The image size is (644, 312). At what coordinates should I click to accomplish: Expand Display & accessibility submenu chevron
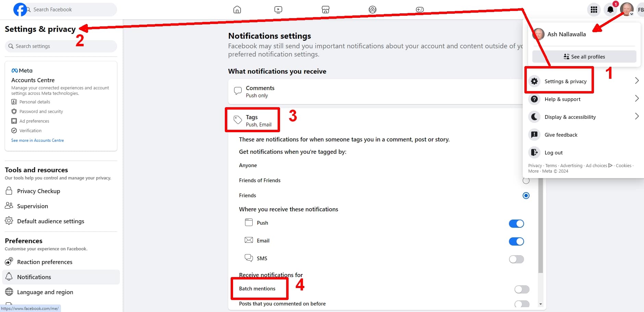click(637, 116)
